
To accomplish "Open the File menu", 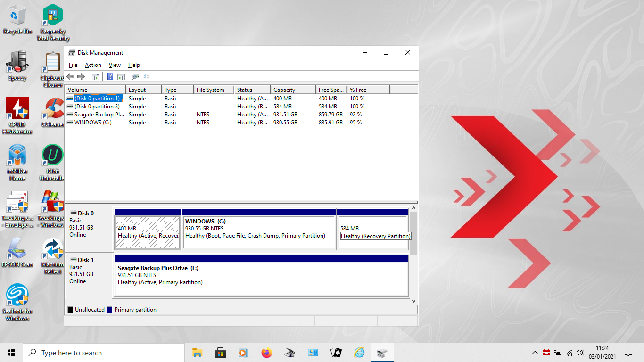I will (x=73, y=65).
